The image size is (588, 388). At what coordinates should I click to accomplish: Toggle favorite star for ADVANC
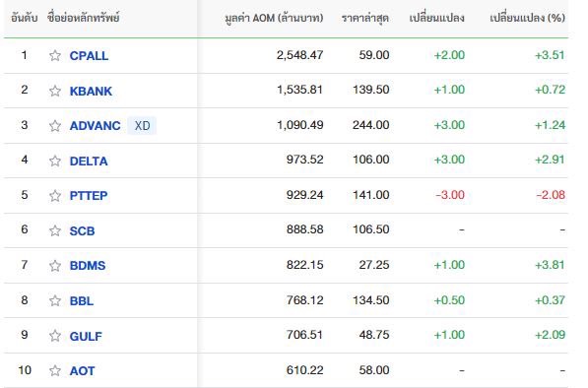click(x=55, y=126)
